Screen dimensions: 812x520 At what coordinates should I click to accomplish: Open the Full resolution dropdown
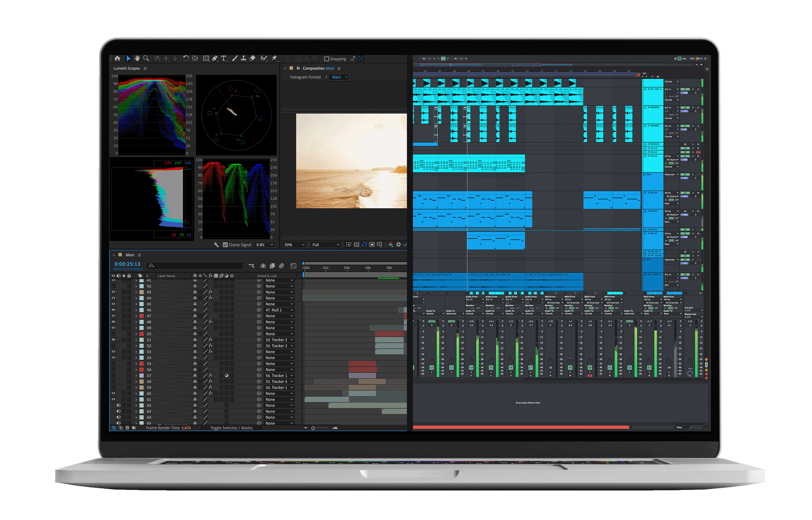pos(326,244)
